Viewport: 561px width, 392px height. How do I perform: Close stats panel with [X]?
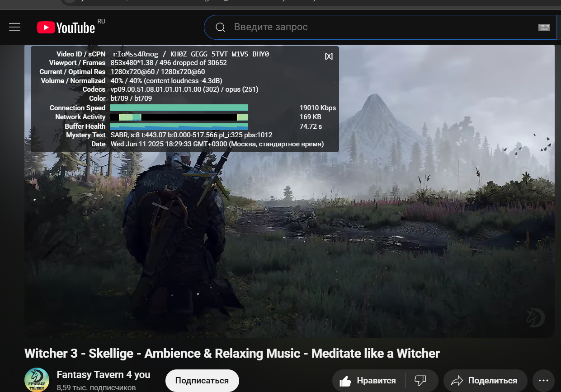(329, 56)
